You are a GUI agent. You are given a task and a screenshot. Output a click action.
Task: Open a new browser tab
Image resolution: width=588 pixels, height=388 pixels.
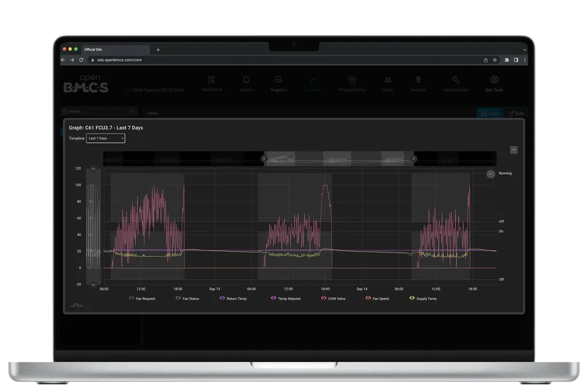(x=158, y=49)
